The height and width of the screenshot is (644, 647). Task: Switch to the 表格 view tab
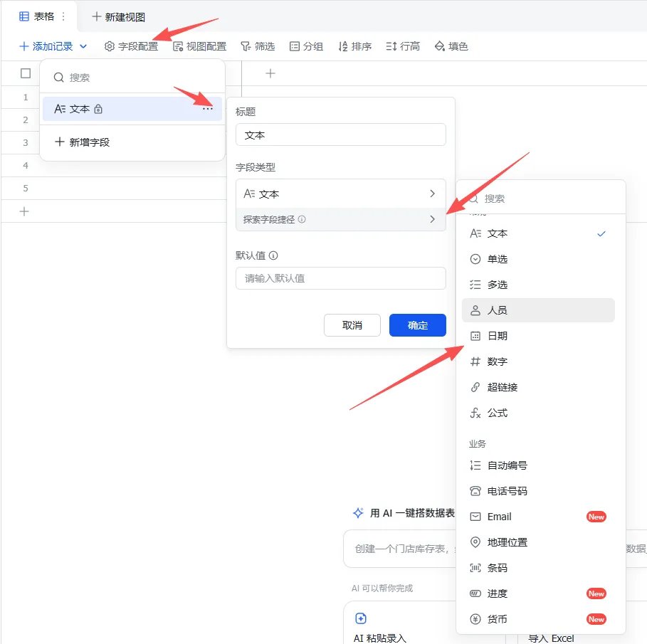click(37, 16)
